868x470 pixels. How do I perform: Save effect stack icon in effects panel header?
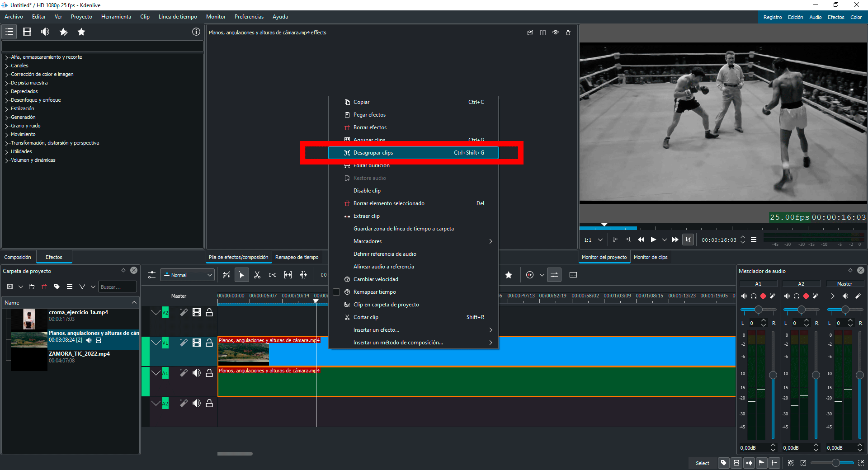point(530,33)
